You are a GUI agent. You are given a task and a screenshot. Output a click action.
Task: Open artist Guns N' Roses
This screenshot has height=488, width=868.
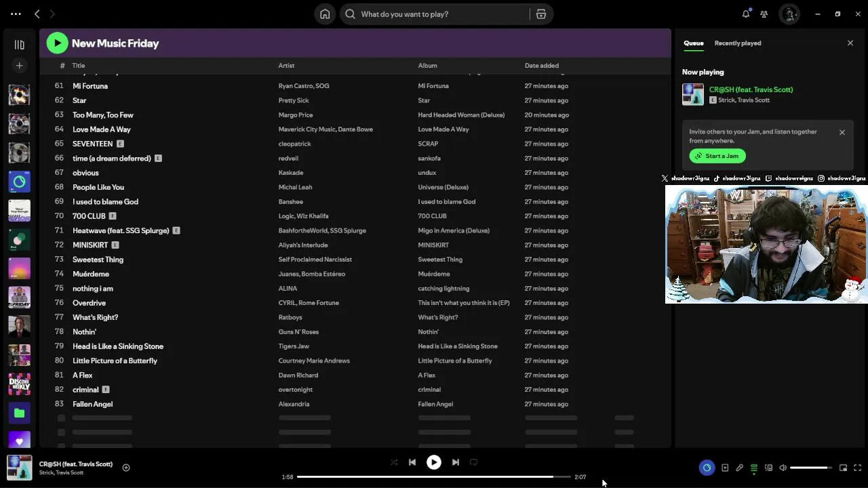point(298,332)
